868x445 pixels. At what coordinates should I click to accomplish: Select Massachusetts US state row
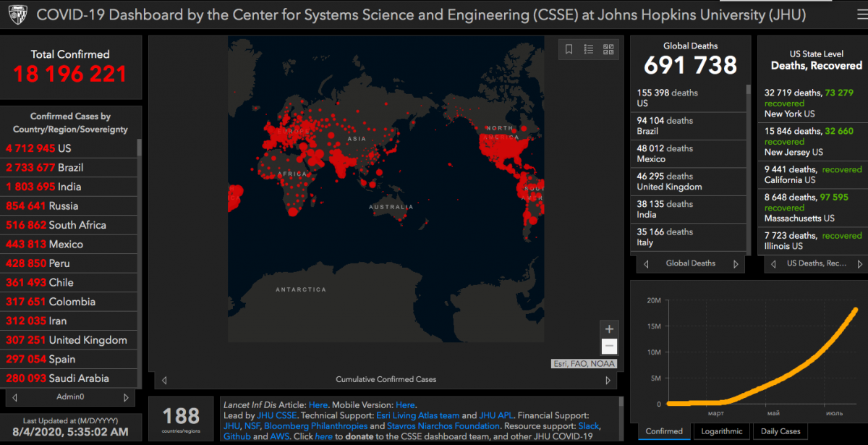pos(814,208)
